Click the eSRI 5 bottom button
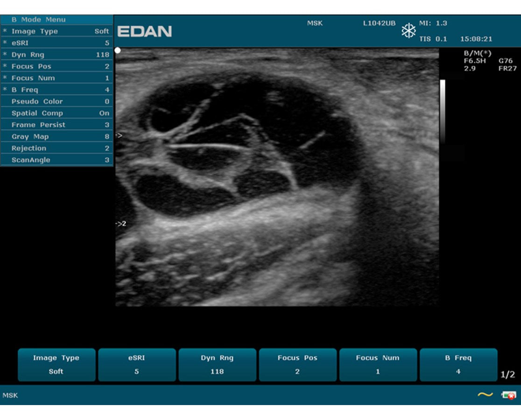This screenshot has height=420, width=521. pyautogui.click(x=137, y=364)
